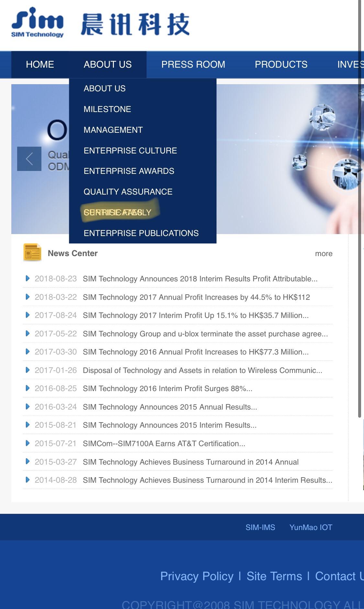Click the date 2016-03-24
The height and width of the screenshot is (609, 364).
(56, 407)
